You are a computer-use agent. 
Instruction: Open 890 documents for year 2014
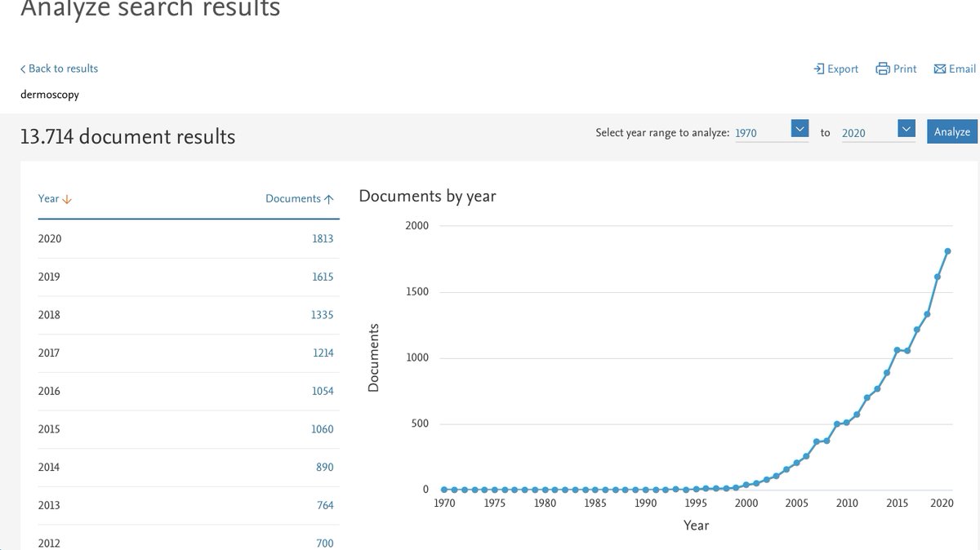tap(325, 468)
